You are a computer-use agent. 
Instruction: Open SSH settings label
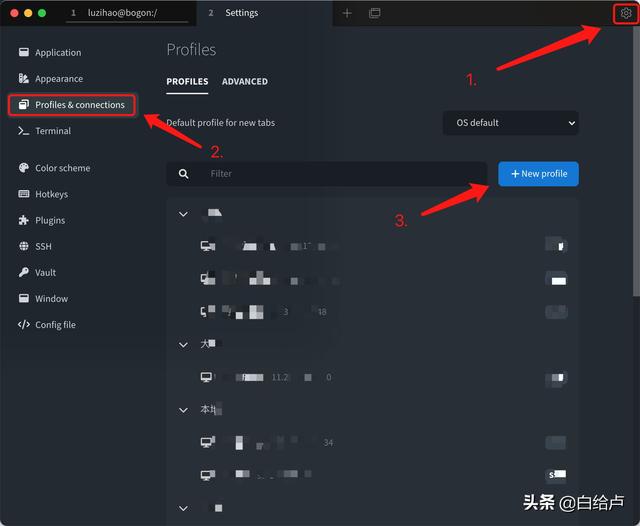(43, 246)
